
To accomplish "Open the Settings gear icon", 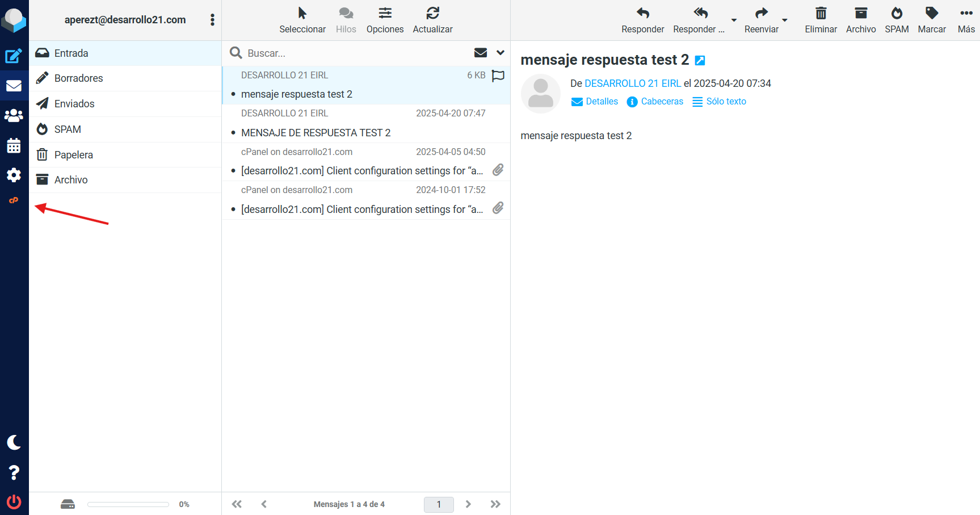I will coord(14,175).
